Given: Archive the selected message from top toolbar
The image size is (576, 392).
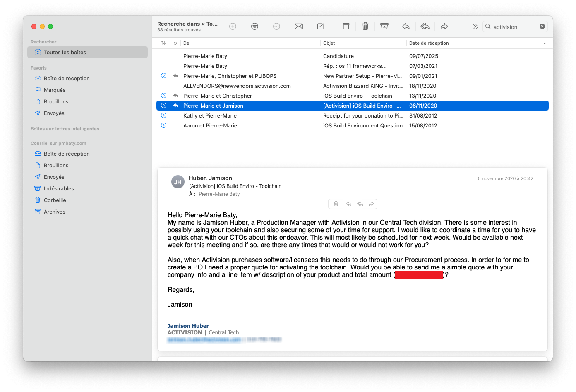Looking at the screenshot, I should click(x=346, y=26).
